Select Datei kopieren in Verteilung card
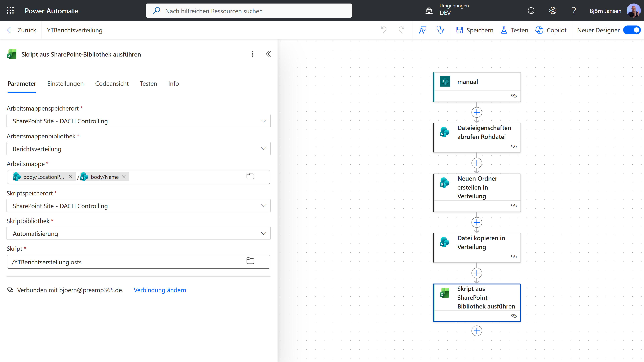Image resolution: width=644 pixels, height=362 pixels. (x=477, y=247)
